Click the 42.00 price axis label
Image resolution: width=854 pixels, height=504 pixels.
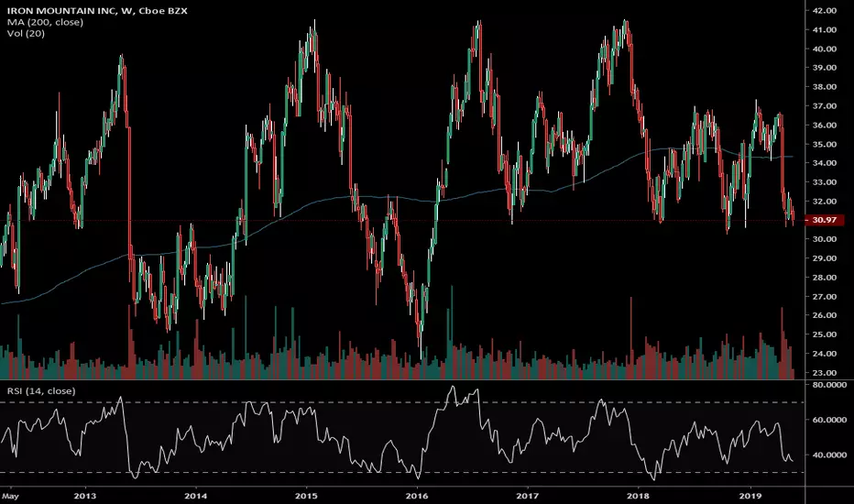[824, 10]
